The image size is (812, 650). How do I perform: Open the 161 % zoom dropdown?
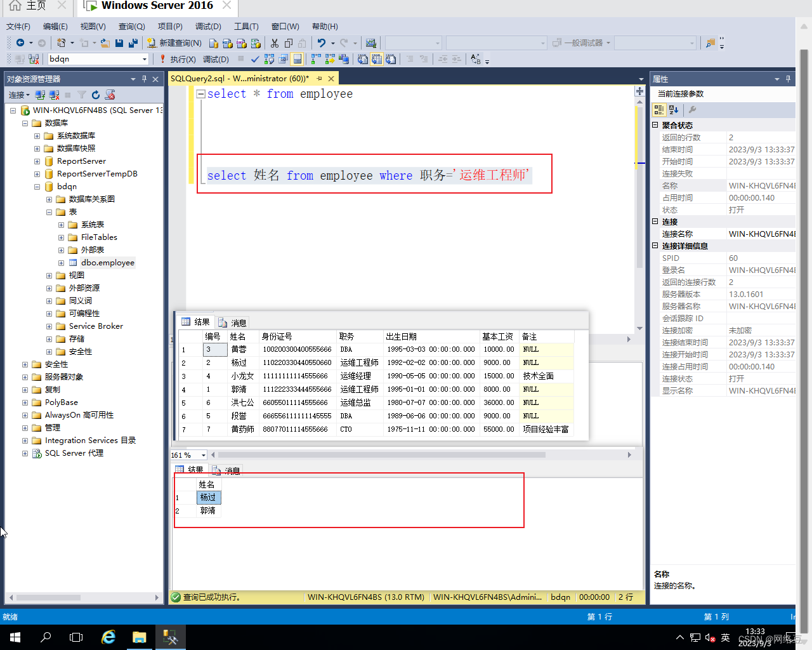204,455
